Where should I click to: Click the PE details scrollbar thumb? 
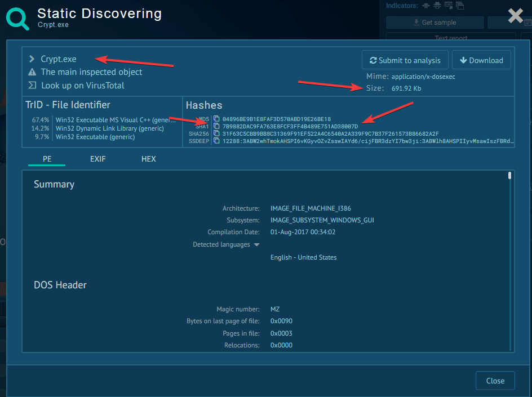(509, 176)
